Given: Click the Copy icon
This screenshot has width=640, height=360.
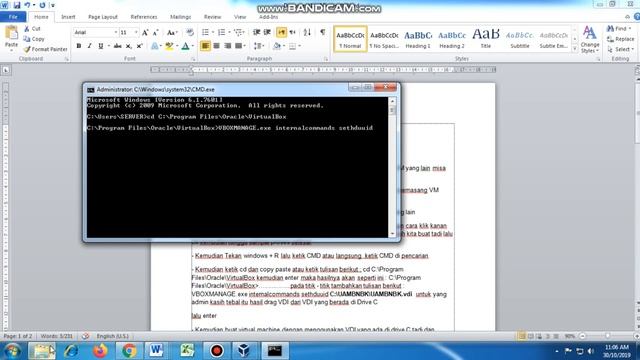Looking at the screenshot, I should point(27,39).
